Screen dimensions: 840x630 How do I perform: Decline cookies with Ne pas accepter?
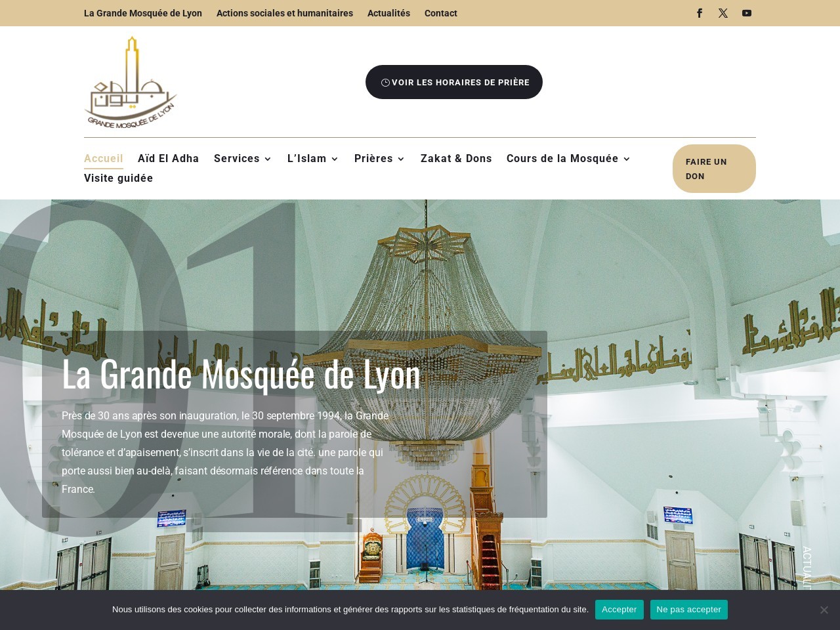[689, 610]
